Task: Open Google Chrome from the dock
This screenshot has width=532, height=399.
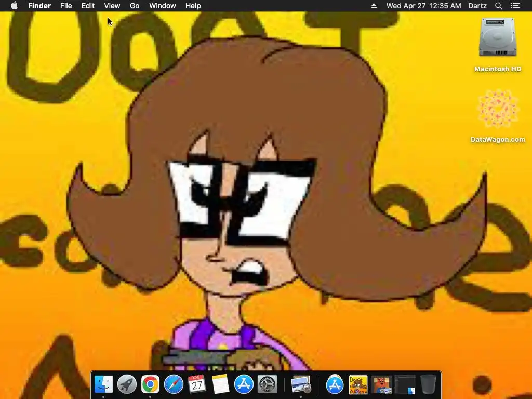Action: coord(150,384)
